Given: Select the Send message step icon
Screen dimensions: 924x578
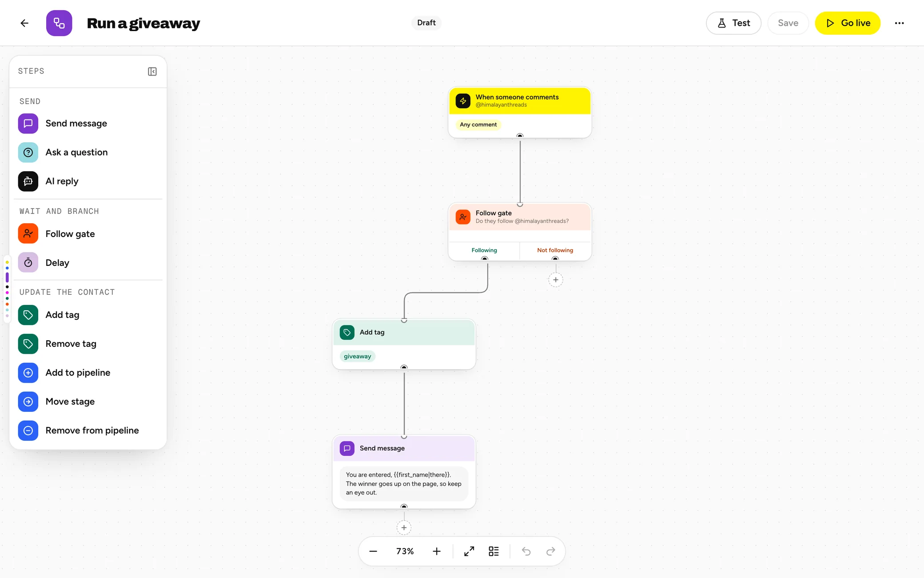Looking at the screenshot, I should pyautogui.click(x=28, y=124).
